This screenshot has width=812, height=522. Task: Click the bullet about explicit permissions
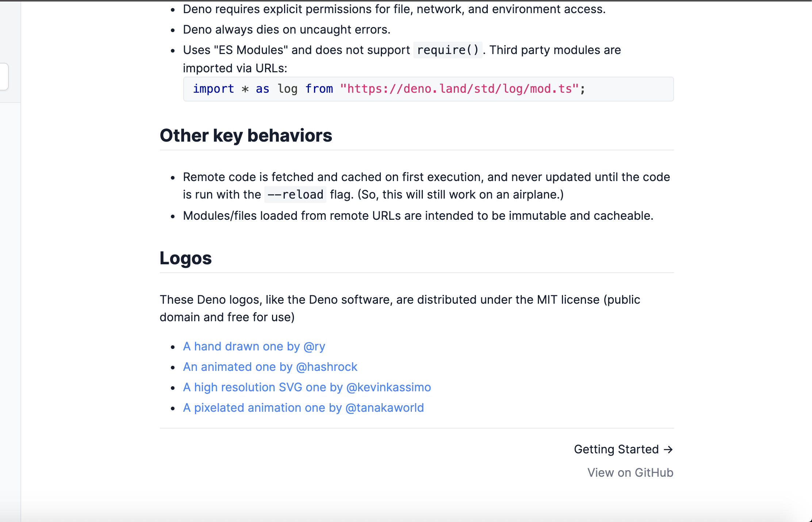tap(394, 9)
